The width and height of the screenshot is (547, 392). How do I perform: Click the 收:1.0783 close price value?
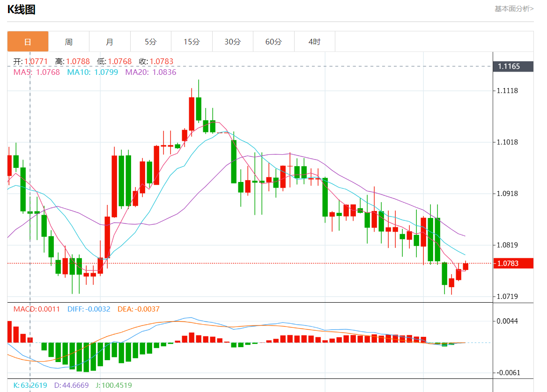coord(156,62)
